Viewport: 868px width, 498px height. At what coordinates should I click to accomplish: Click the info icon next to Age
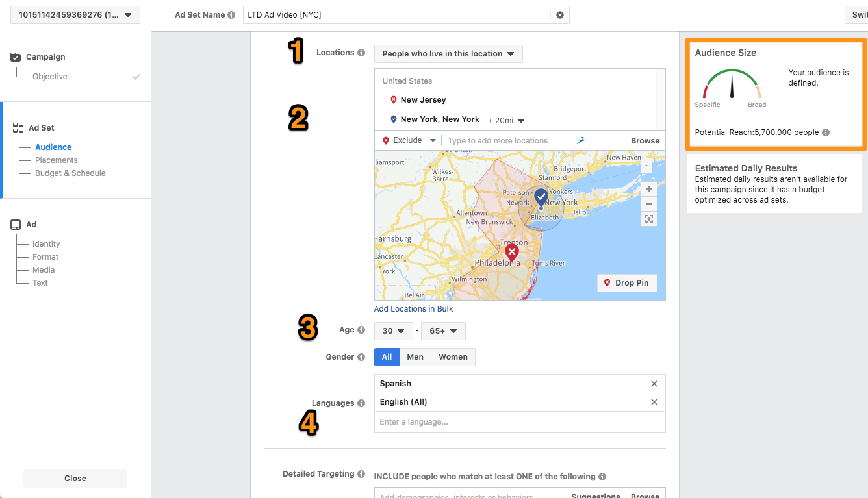coord(361,330)
